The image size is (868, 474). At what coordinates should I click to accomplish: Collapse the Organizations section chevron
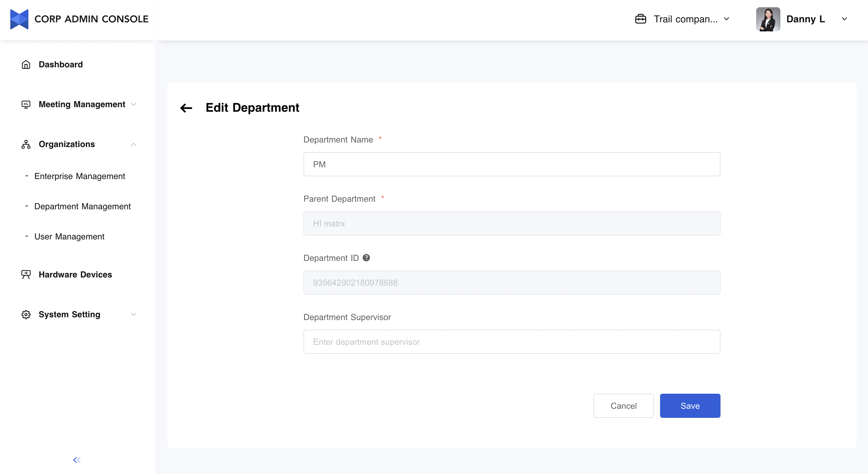coord(134,144)
